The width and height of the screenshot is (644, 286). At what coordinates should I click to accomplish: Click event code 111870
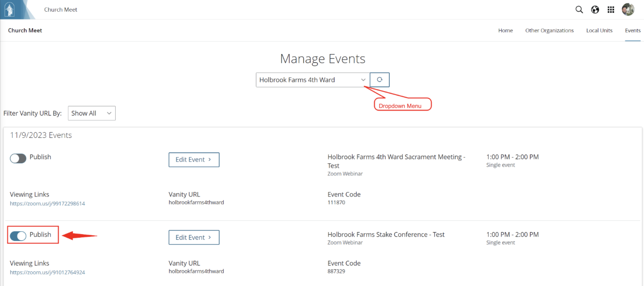[x=336, y=202]
